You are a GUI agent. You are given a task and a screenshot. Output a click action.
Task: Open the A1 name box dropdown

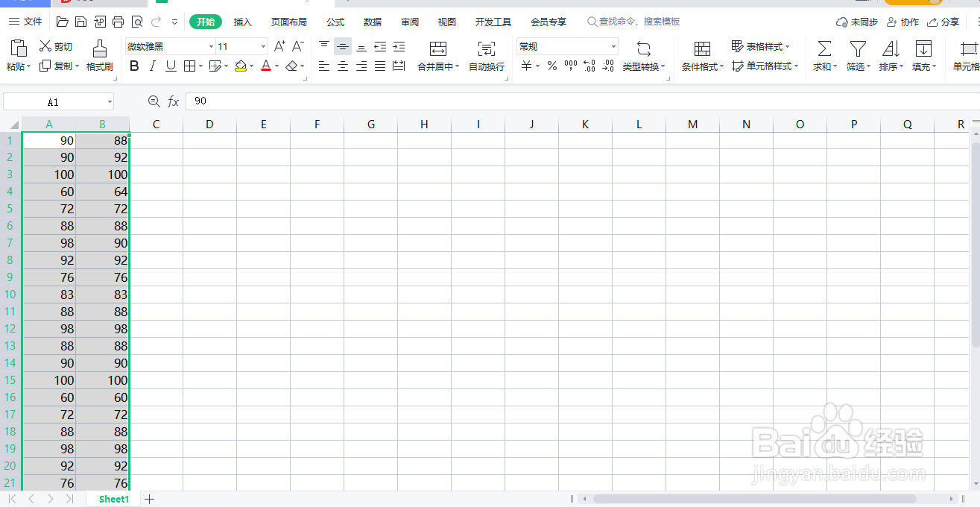[x=110, y=102]
